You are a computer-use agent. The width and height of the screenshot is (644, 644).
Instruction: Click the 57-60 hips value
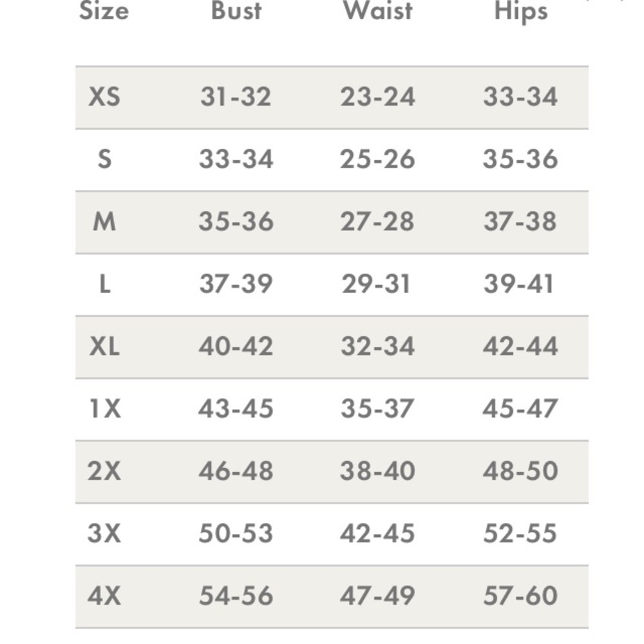pos(520,596)
